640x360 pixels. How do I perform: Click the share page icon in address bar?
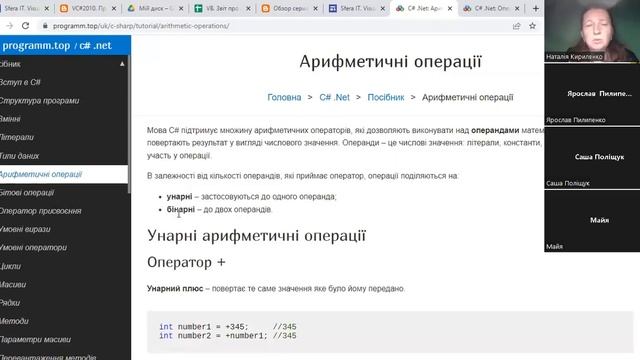pos(516,26)
